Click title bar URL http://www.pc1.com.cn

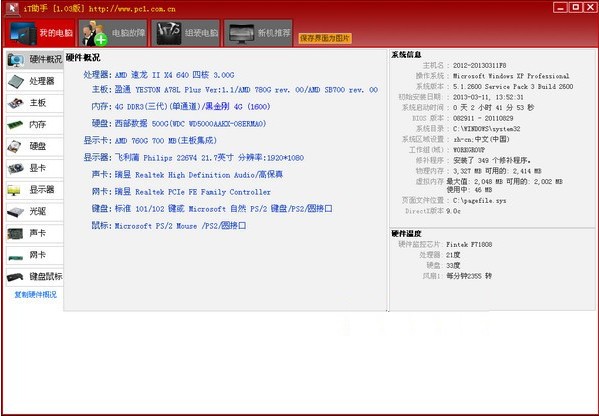pyautogui.click(x=132, y=9)
